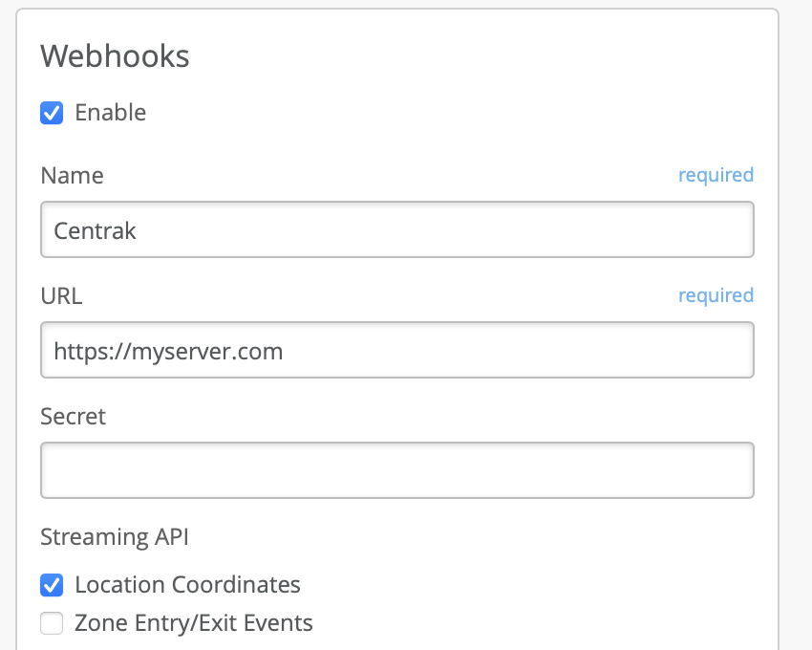Click the required link beside URL

716,295
